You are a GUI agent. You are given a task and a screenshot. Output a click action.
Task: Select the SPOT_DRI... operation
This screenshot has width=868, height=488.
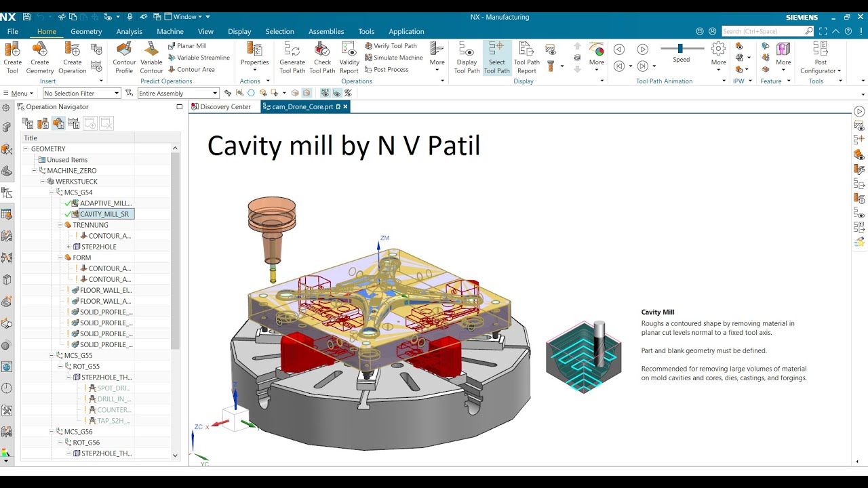coord(114,388)
